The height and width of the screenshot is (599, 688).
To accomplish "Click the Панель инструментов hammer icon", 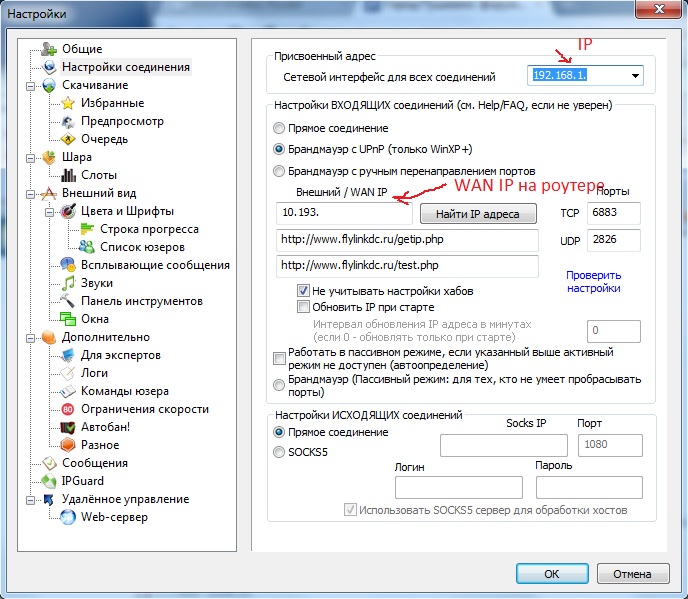I will [67, 301].
